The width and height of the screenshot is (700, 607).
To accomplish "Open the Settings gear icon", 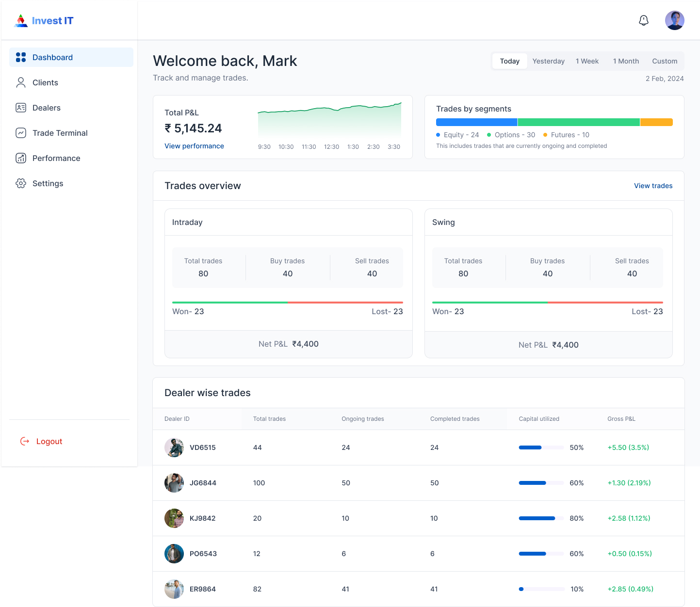I will tap(21, 183).
